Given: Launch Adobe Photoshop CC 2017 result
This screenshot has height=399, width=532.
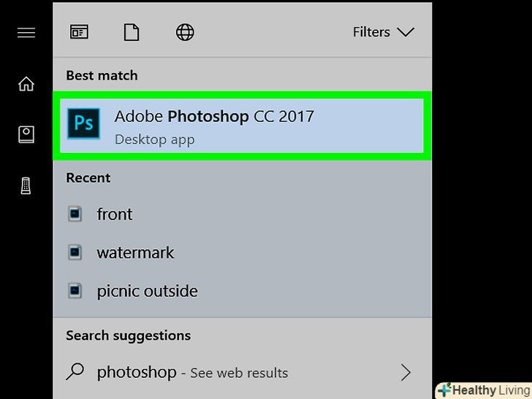Looking at the screenshot, I should [x=214, y=117].
